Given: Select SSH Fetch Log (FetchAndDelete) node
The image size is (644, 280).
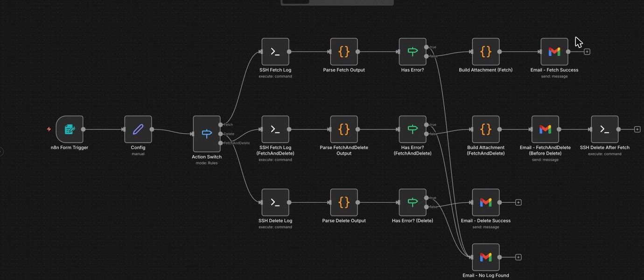Looking at the screenshot, I should pos(275,130).
